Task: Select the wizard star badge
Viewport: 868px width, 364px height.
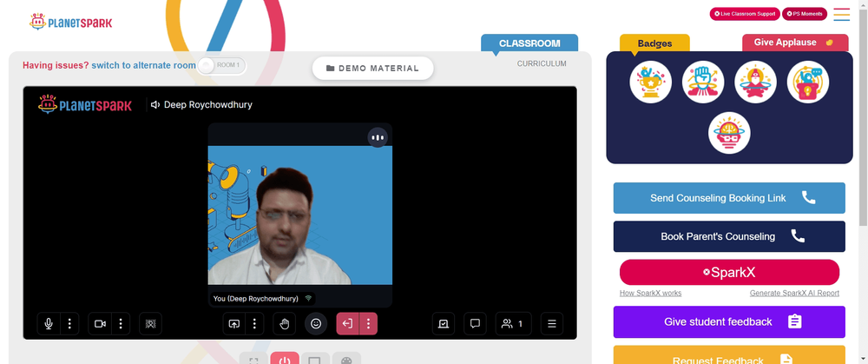Action: pos(755,82)
